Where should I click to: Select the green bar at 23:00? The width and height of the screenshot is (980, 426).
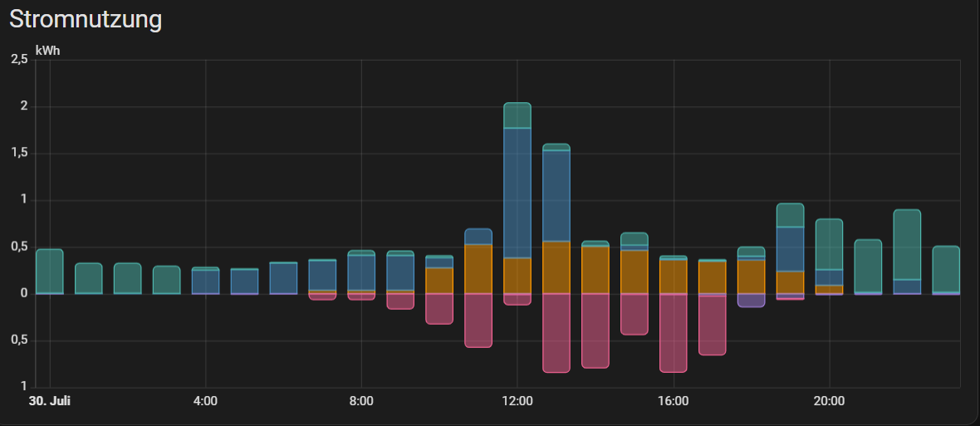(946, 269)
